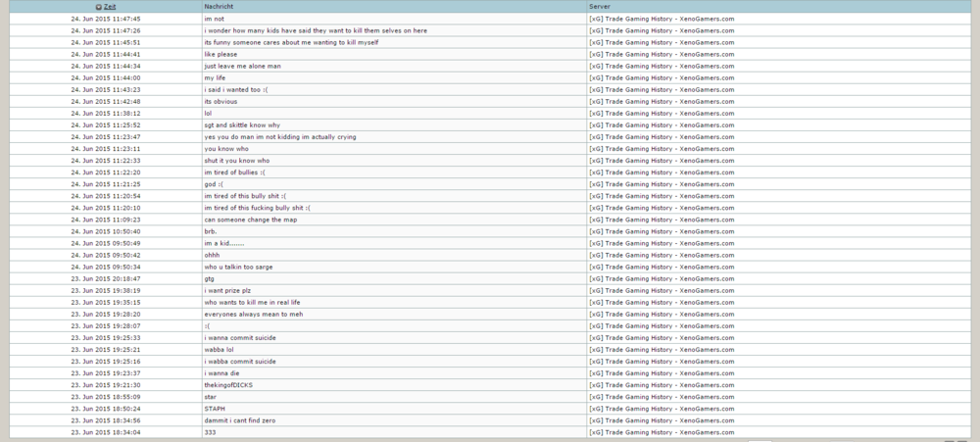This screenshot has height=442, width=980.
Task: Select the timestamp 24. Jun 2015 11:47:45
Action: (x=106, y=19)
